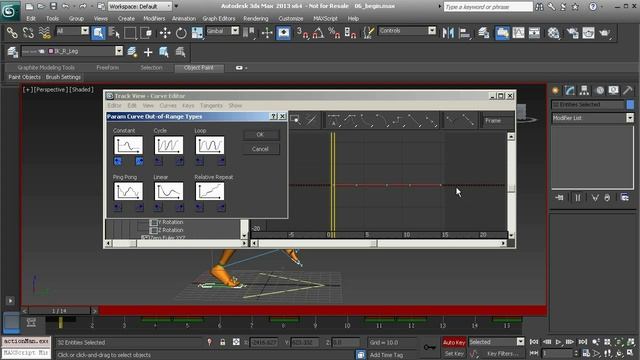Select the Cycle out-of-range thumbnail
The width and height of the screenshot is (640, 360).
(169, 145)
